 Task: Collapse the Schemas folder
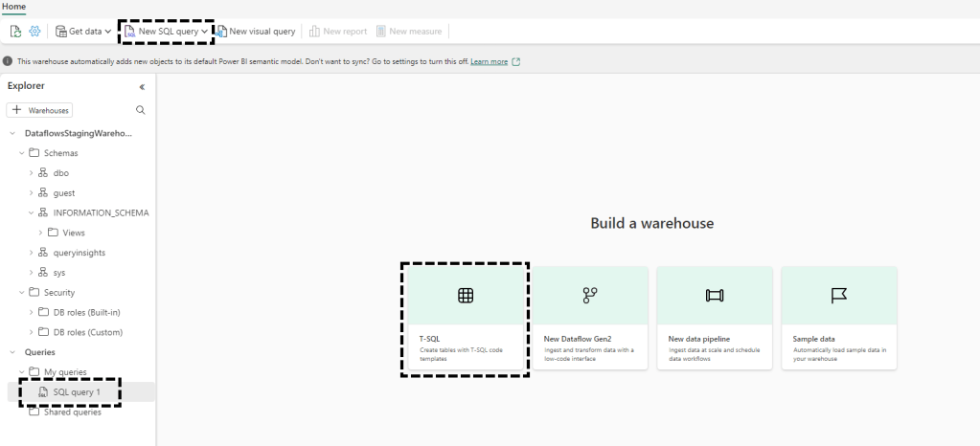(22, 153)
